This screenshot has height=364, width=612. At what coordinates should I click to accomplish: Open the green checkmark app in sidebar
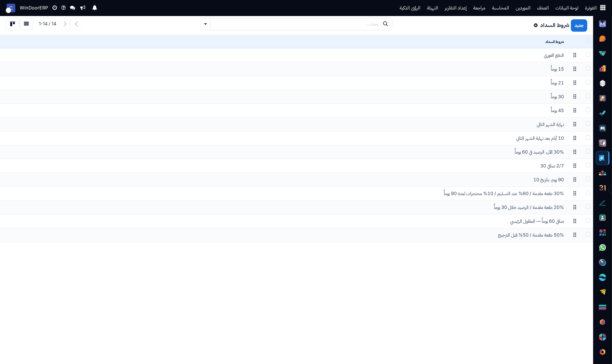pos(602,113)
